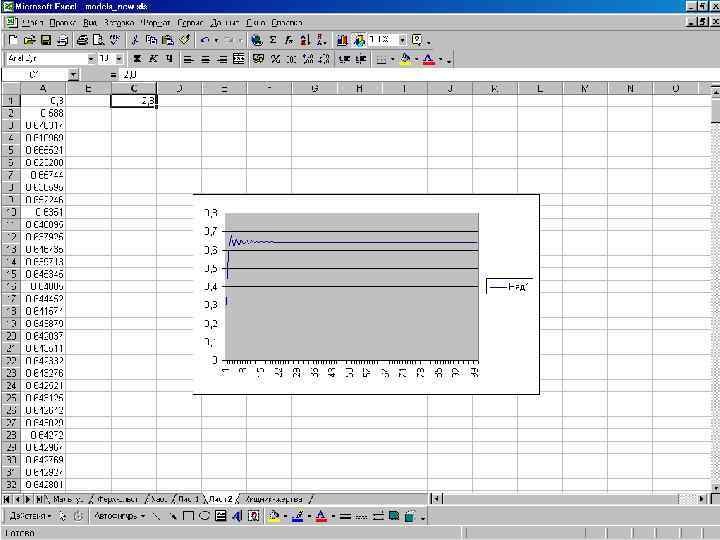Click the Open file folder icon
Screen dimensions: 720x540
(29, 40)
